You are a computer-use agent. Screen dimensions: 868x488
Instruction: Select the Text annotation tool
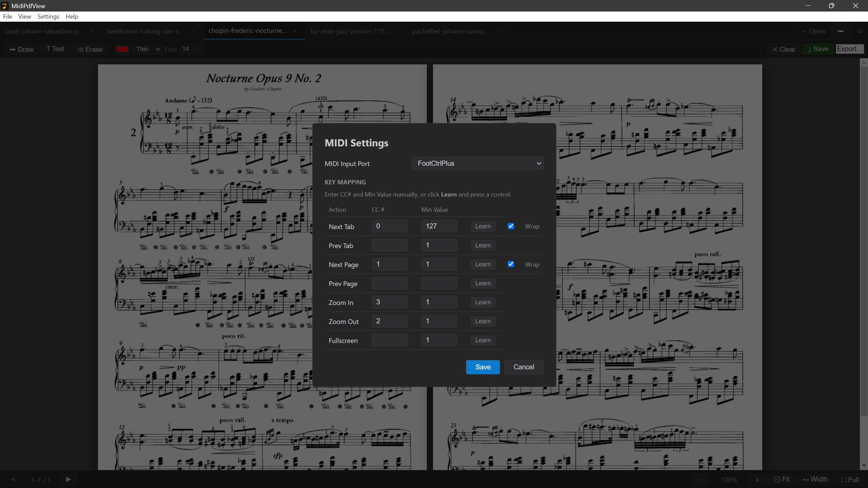(x=55, y=49)
